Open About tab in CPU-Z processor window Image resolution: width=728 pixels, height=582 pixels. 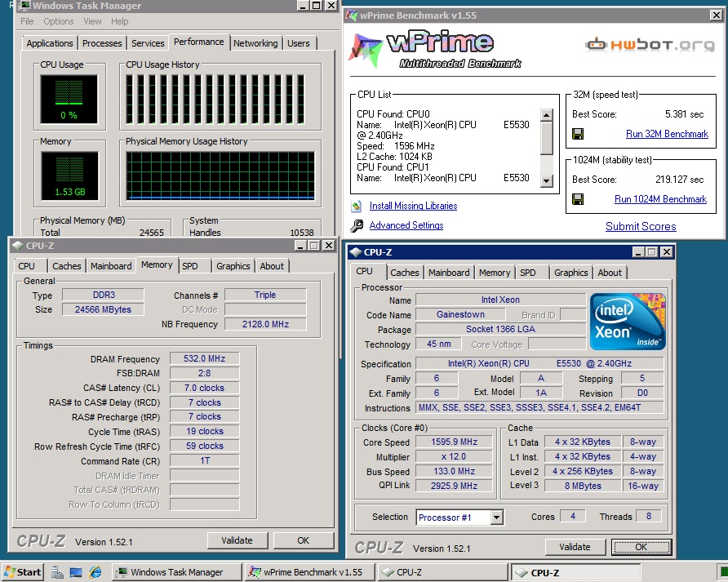click(610, 273)
